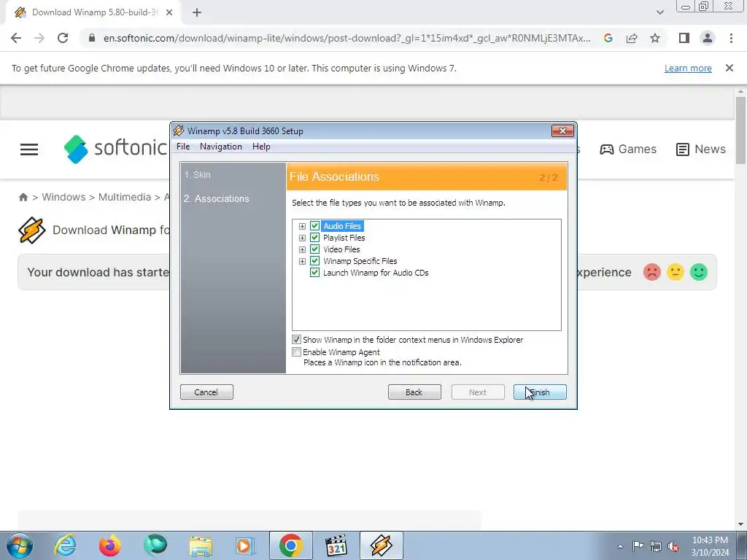Screen dimensions: 747x560
Task: Click the address bar URL field
Action: pos(347,38)
